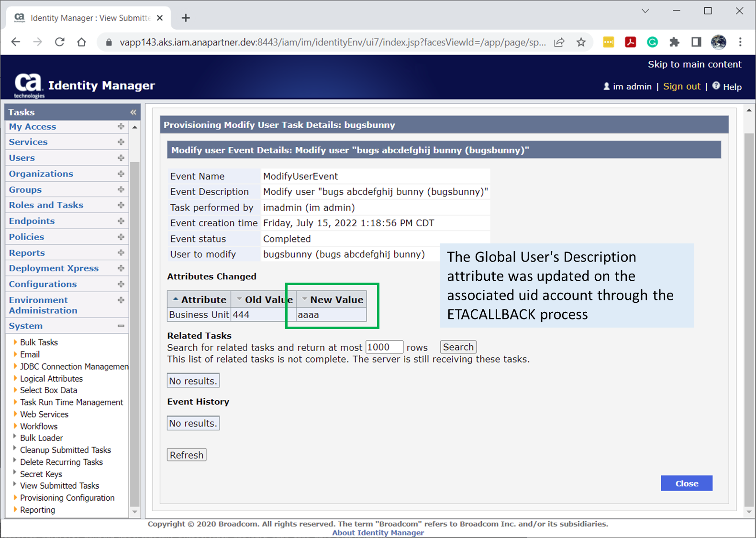Click the Sign out link
Screen dimensions: 756x538
[681, 87]
